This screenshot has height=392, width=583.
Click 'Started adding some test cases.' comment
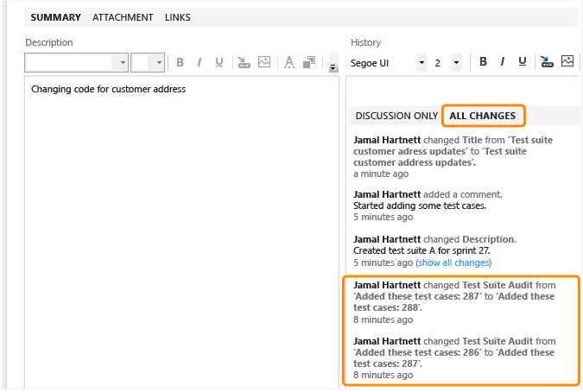[420, 205]
